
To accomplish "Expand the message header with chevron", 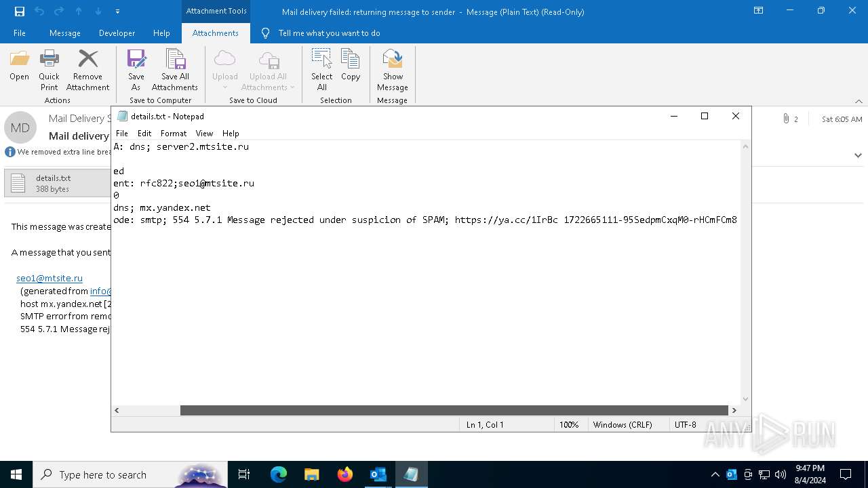I will 858,155.
